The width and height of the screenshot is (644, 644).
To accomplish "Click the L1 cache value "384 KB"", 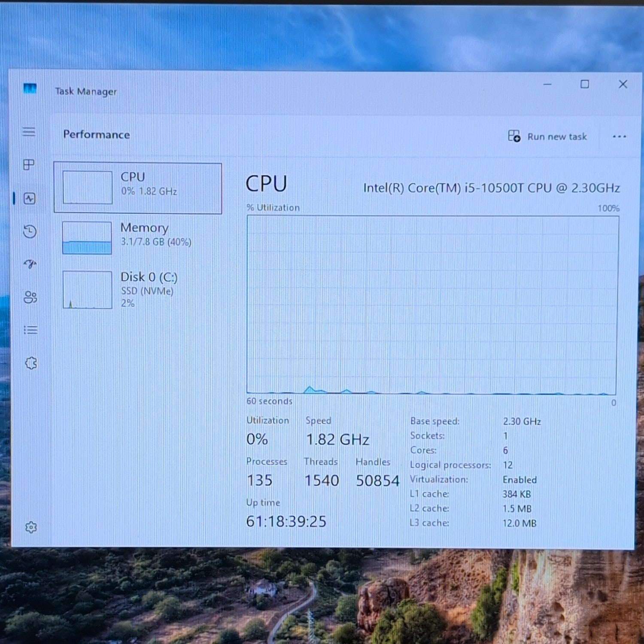I will pos(516,494).
